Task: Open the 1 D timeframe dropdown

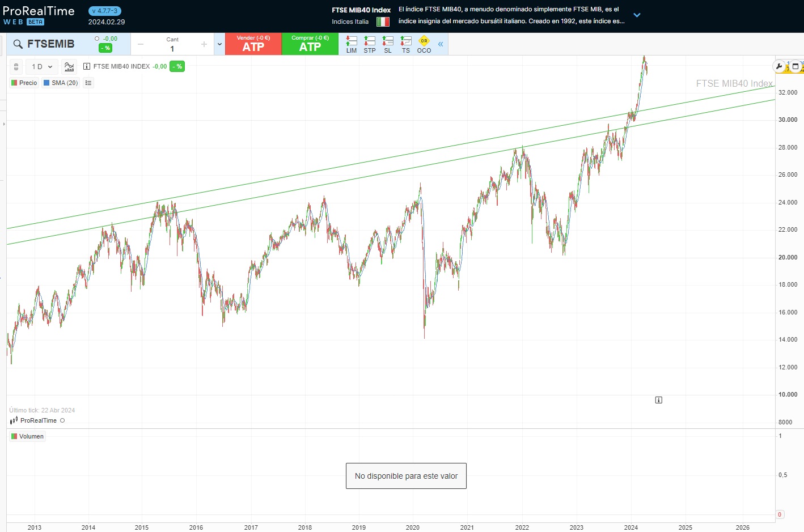Action: point(41,66)
